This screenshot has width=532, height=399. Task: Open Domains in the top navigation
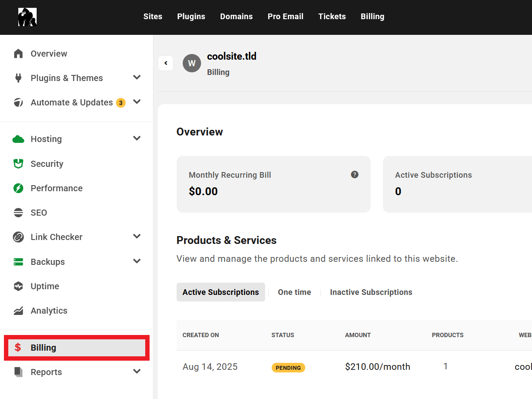(x=236, y=17)
